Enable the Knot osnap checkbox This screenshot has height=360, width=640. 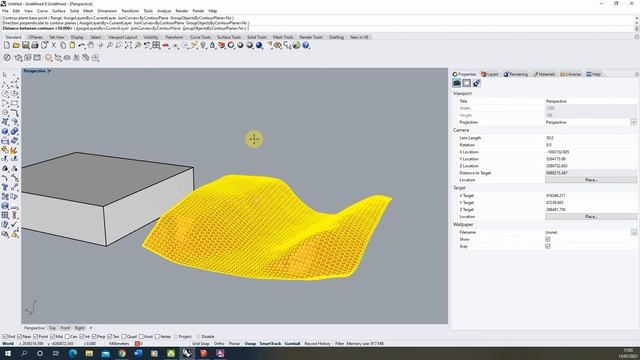point(141,337)
